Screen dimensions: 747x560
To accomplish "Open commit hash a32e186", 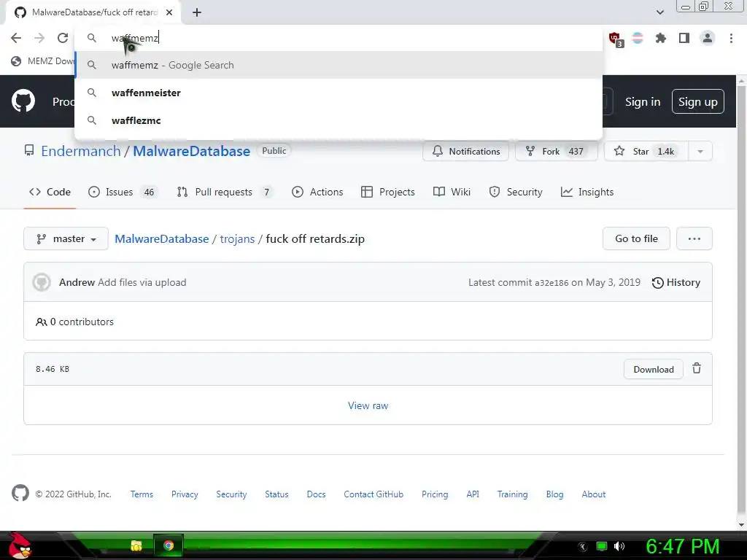I will pyautogui.click(x=551, y=283).
